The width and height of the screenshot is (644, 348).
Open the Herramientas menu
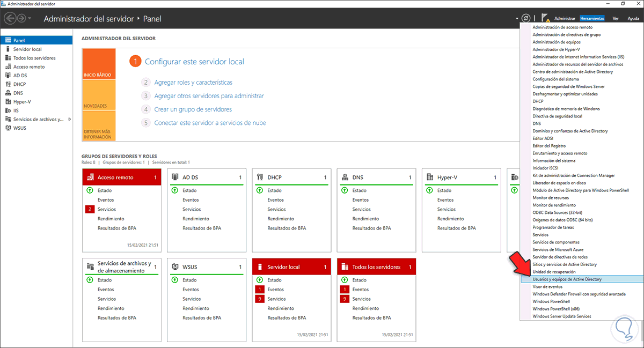(592, 18)
